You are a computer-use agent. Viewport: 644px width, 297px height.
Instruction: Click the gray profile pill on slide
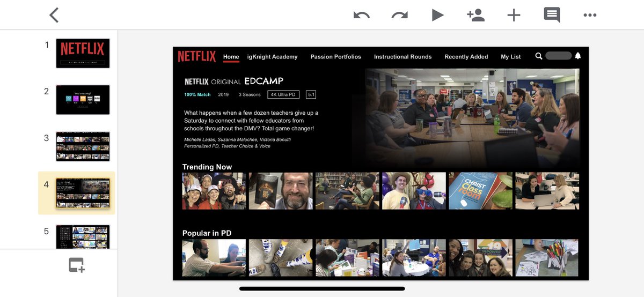tap(558, 56)
